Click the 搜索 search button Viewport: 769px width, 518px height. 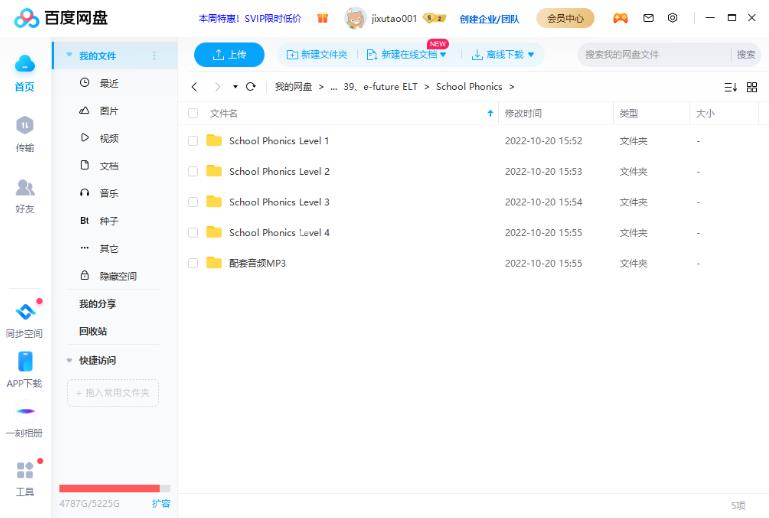pos(746,54)
